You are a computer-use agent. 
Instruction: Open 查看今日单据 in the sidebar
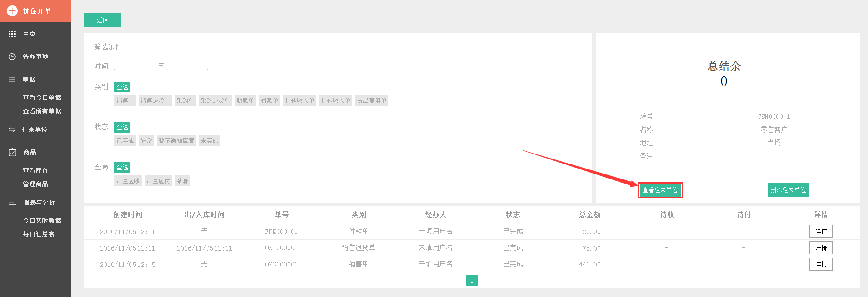tap(42, 97)
